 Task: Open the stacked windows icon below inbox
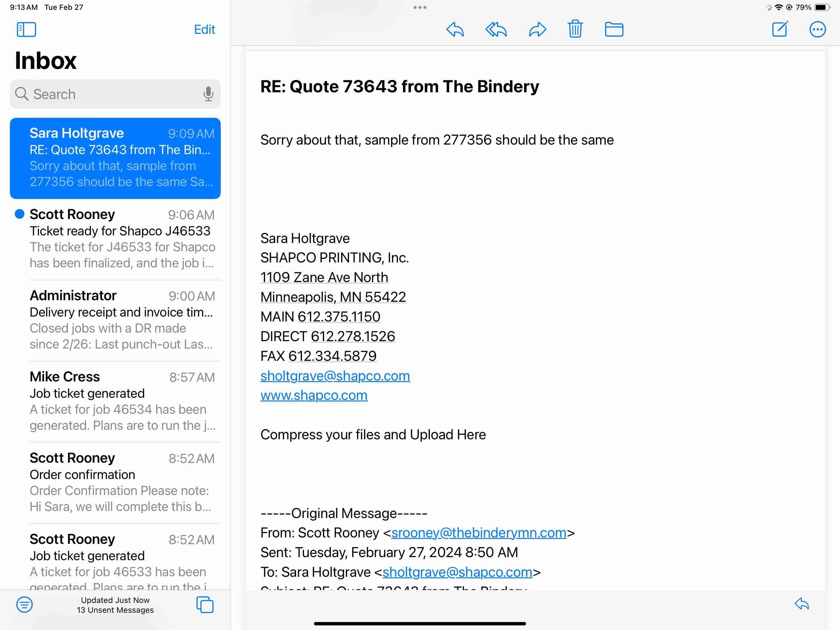(x=205, y=604)
